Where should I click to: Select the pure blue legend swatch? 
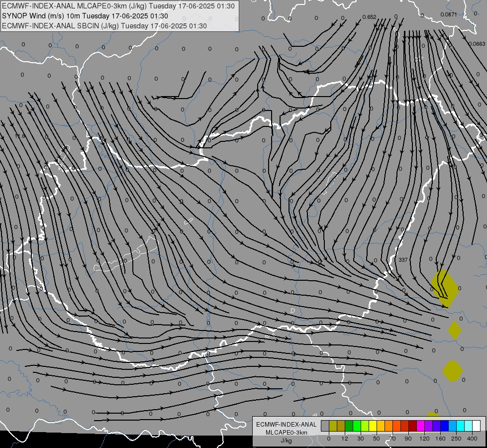click(x=445, y=426)
